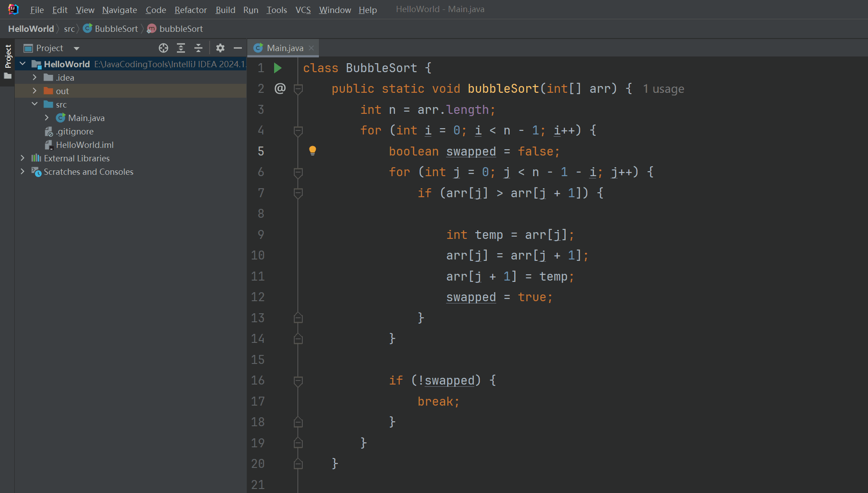Click the Expand All icon in Project panel
The width and height of the screenshot is (868, 493).
click(181, 48)
